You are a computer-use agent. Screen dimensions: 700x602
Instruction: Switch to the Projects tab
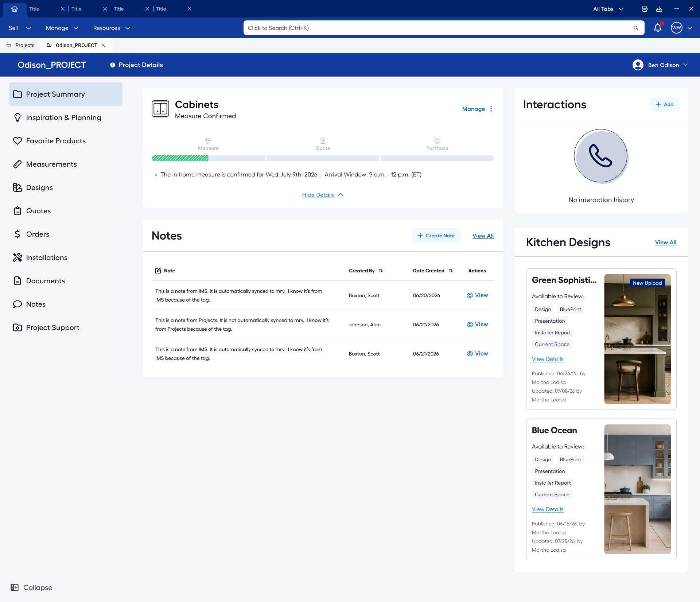[21, 45]
